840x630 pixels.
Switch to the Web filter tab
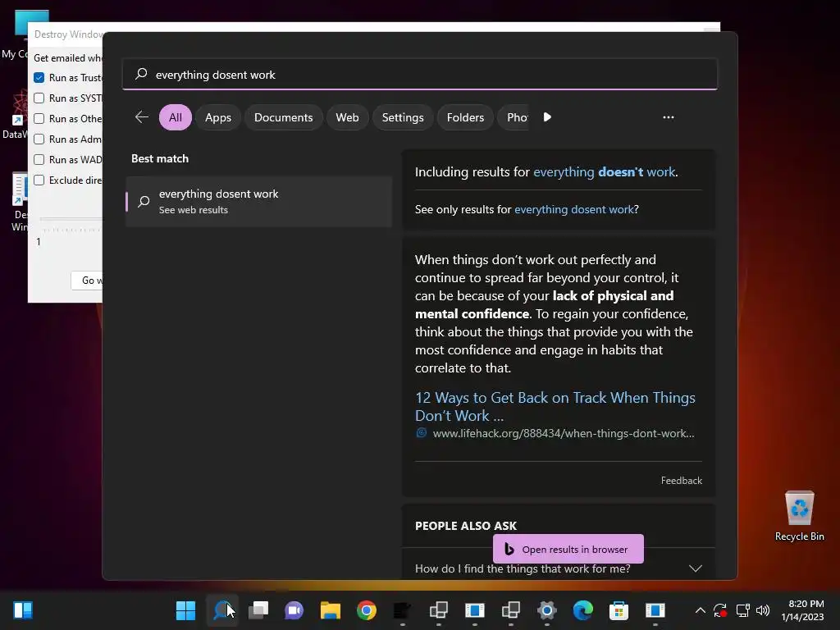pos(347,117)
